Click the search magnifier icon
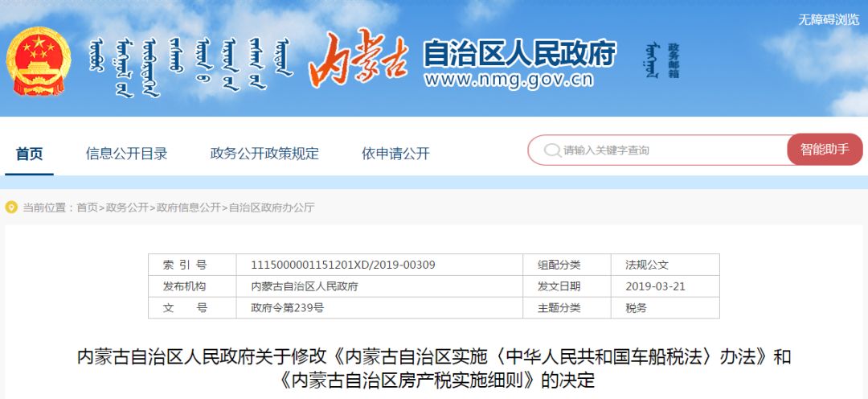868x399 pixels. [x=552, y=150]
